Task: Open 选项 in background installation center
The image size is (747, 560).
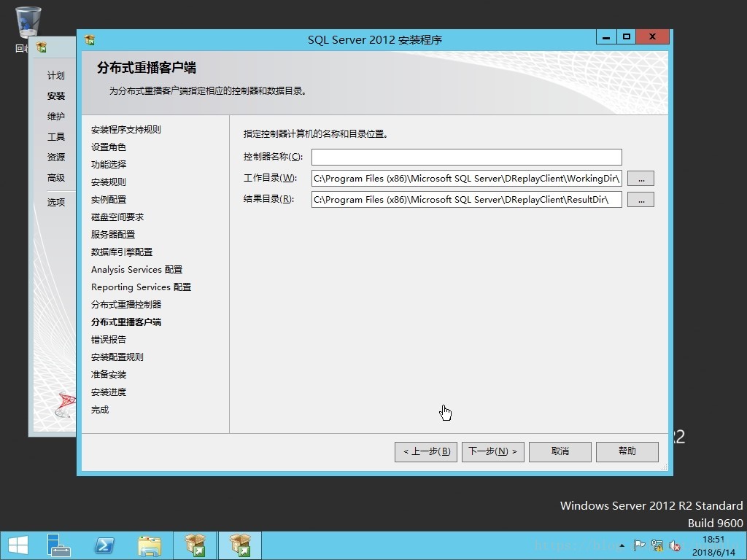Action: click(x=55, y=203)
